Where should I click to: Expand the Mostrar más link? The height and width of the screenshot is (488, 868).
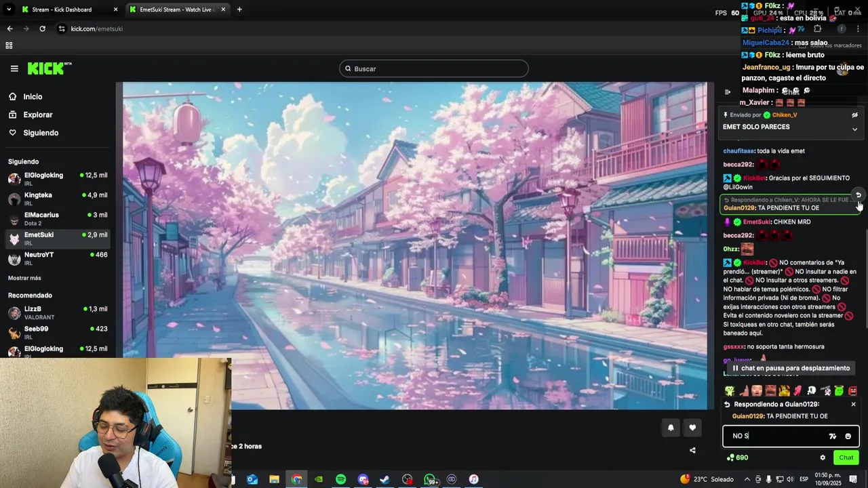(x=24, y=278)
